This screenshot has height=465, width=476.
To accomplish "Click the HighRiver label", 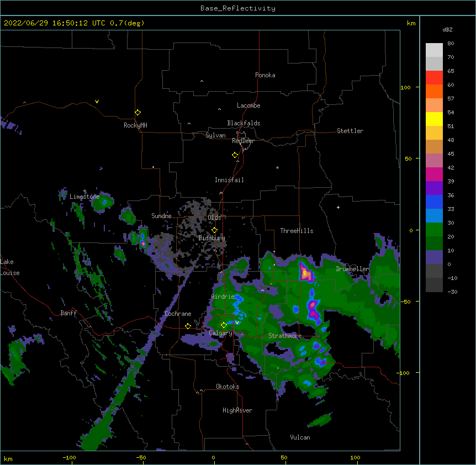I will (237, 410).
